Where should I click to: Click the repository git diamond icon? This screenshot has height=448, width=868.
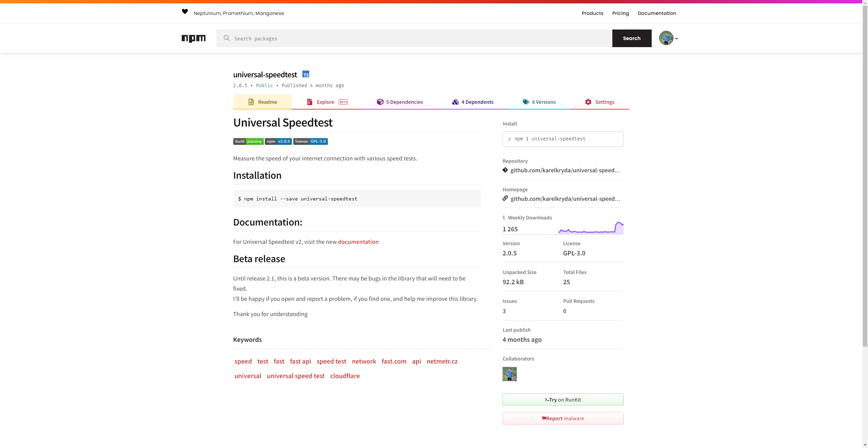(x=505, y=170)
